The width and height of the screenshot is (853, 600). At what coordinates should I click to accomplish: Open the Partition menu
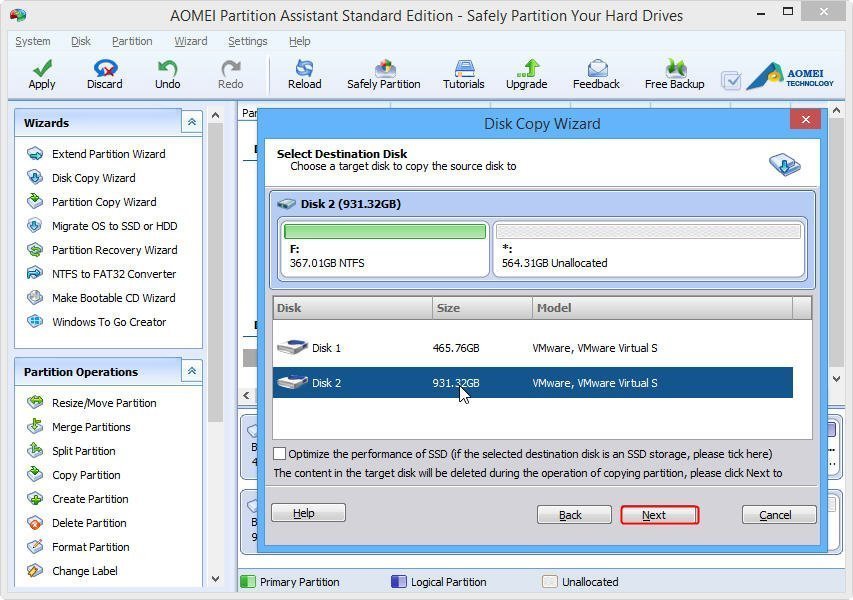(132, 41)
